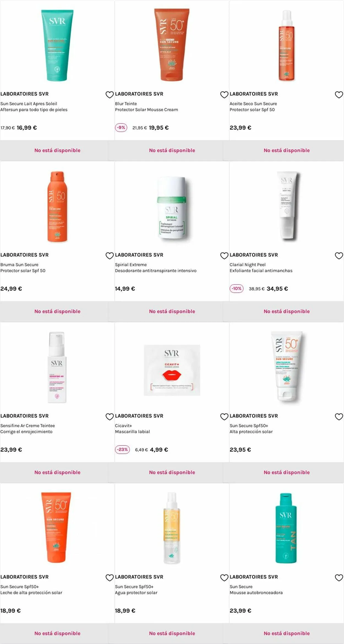
Task: Add Cicavit+ Mascarilla labial to favorites
Action: click(224, 417)
